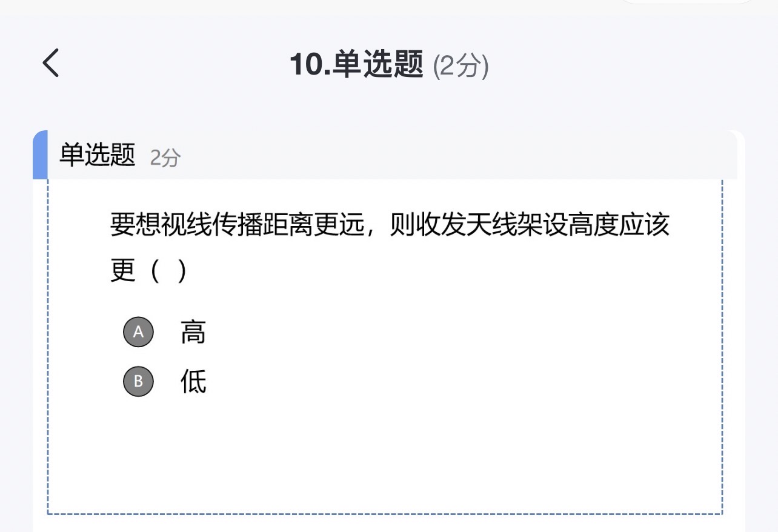Click the empty right side of the card header strip
778x532 pixels.
460,155
